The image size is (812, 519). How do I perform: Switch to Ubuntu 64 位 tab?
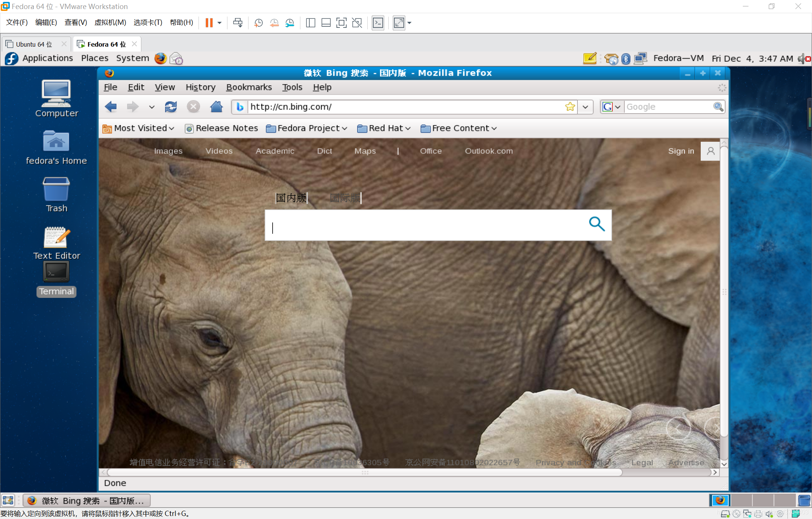point(34,44)
